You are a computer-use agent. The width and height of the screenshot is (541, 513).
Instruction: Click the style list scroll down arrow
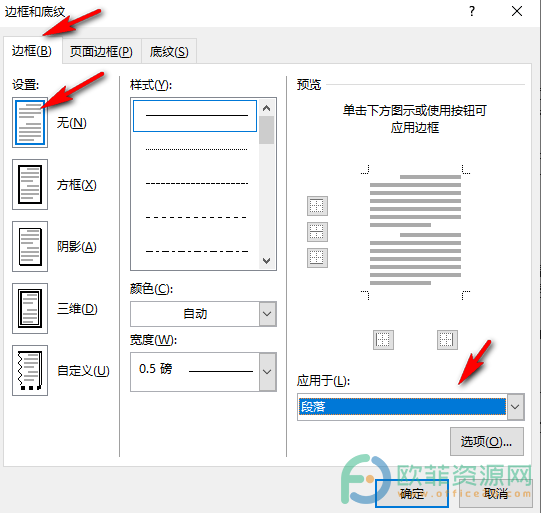click(x=266, y=260)
